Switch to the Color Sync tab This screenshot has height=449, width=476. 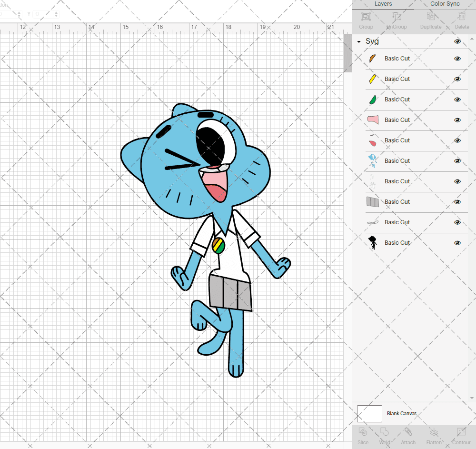point(445,4)
